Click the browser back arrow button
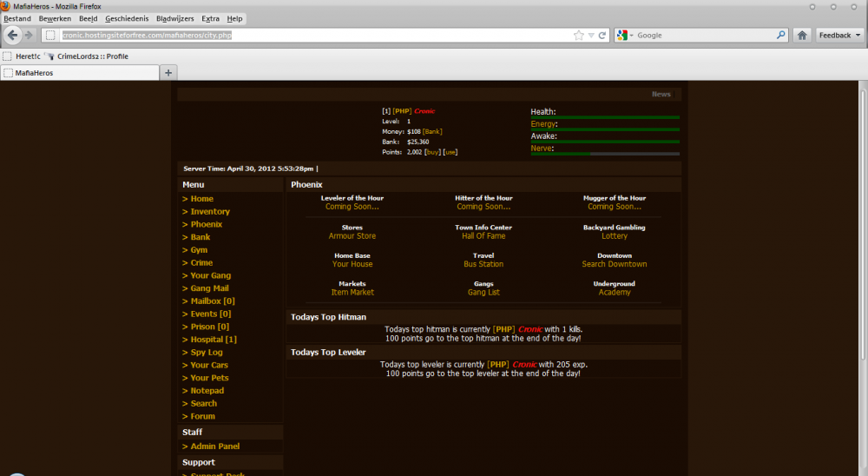 13,35
